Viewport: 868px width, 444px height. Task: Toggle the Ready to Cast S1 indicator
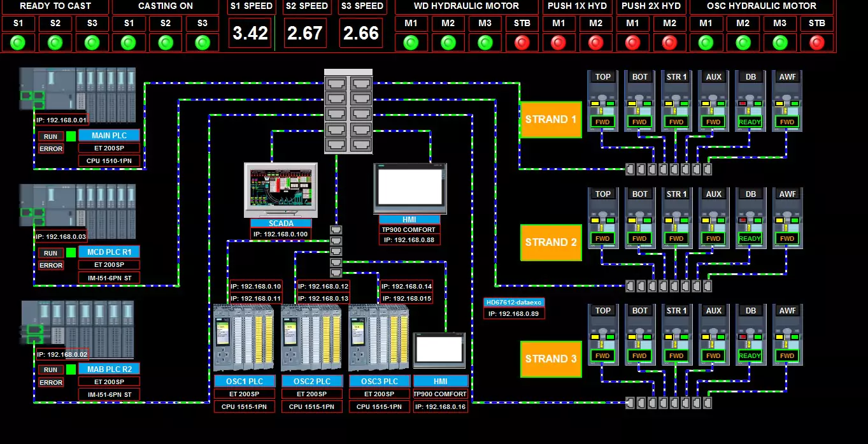18,43
